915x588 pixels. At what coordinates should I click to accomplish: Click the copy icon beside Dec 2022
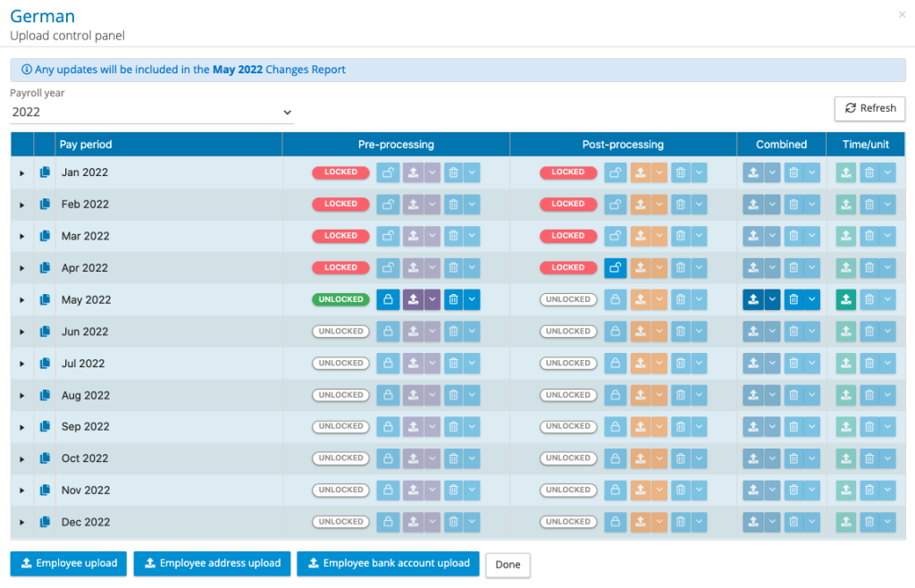coord(45,521)
